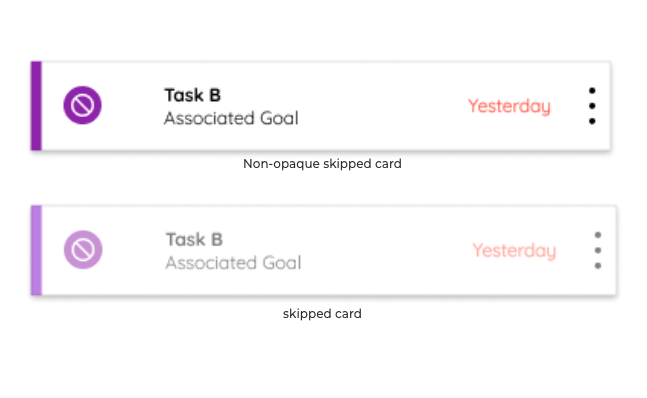Click the light purple bar on lower card
The image size is (647, 398).
coord(36,250)
